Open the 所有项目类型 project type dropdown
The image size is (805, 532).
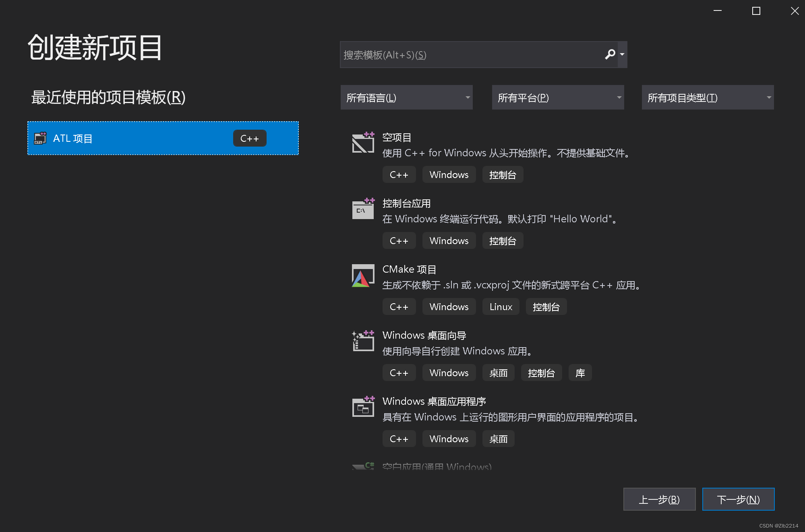(707, 97)
